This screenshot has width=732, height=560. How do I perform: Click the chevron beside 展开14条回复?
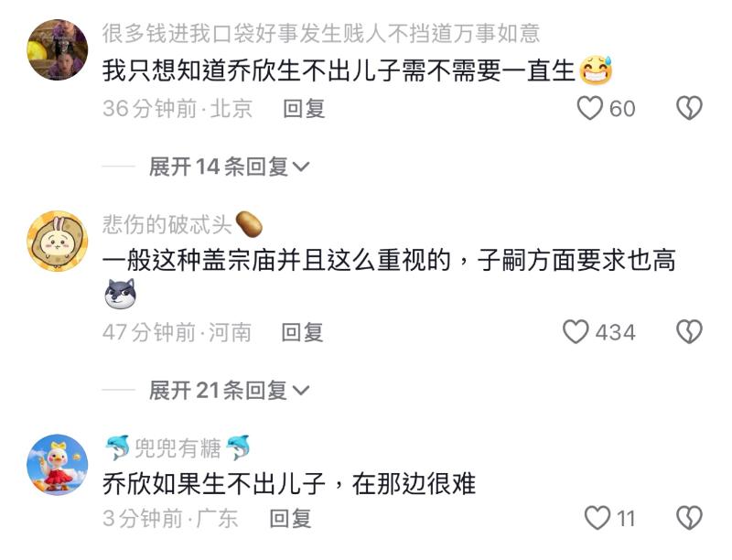(300, 167)
